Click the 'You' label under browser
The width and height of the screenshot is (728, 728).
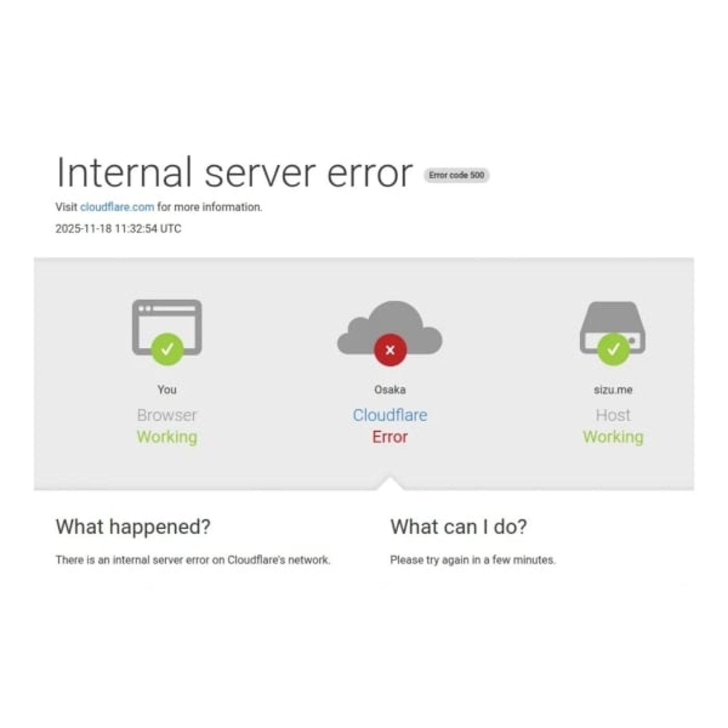(167, 389)
